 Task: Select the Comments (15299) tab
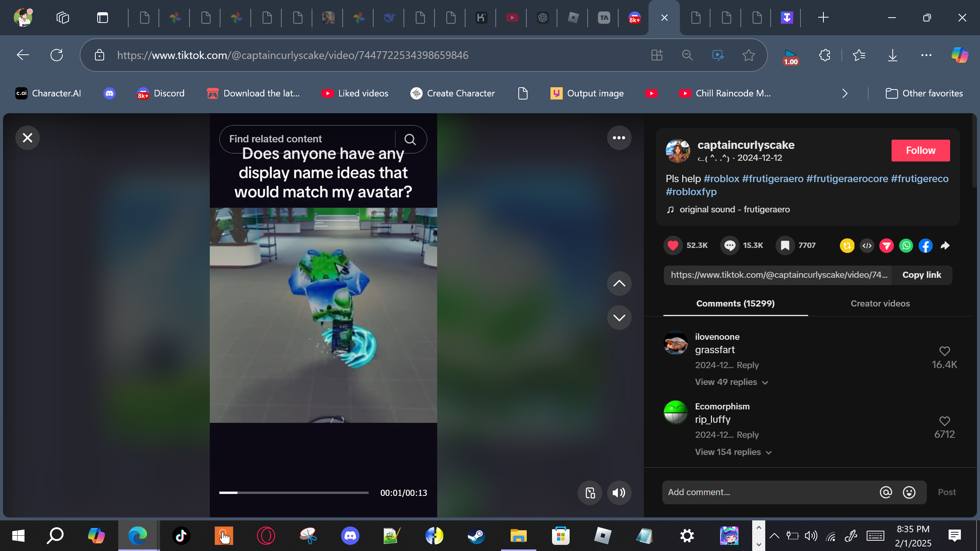pos(735,303)
